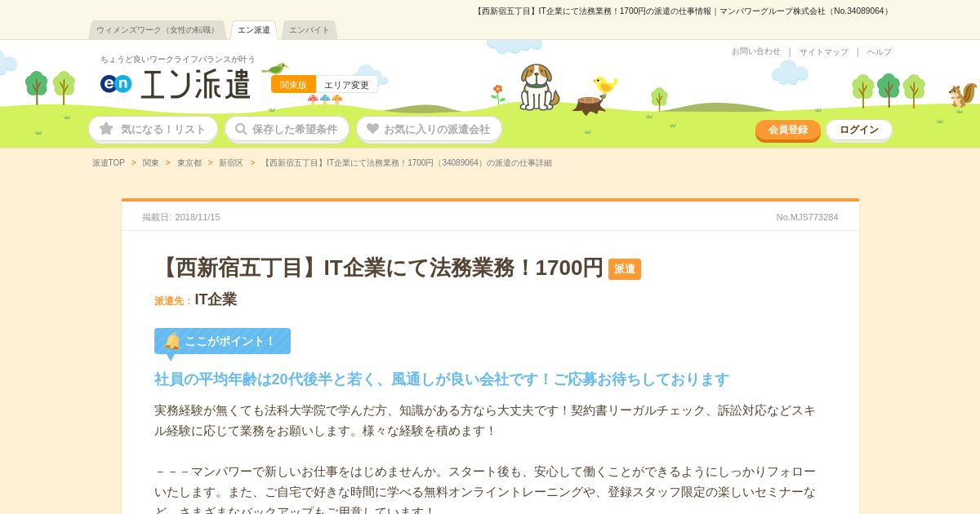Click the orange 派遣 badge beside title

click(x=625, y=269)
